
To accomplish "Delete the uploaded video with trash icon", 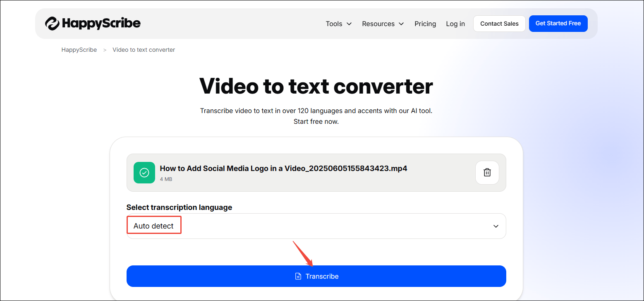I will [487, 173].
